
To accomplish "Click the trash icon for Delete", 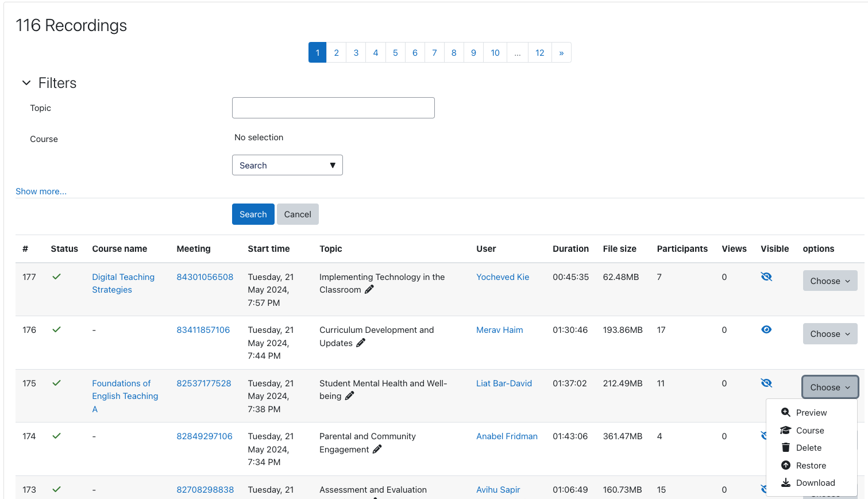I will point(786,448).
